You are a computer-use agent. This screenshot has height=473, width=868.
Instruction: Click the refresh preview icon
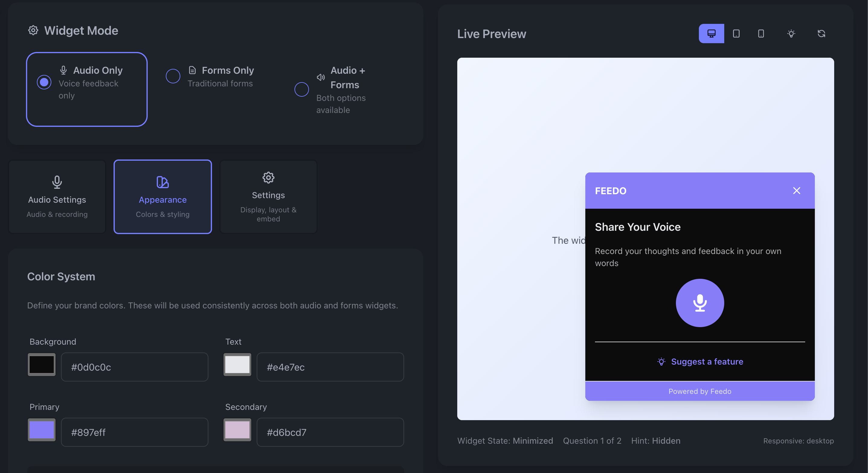tap(821, 33)
